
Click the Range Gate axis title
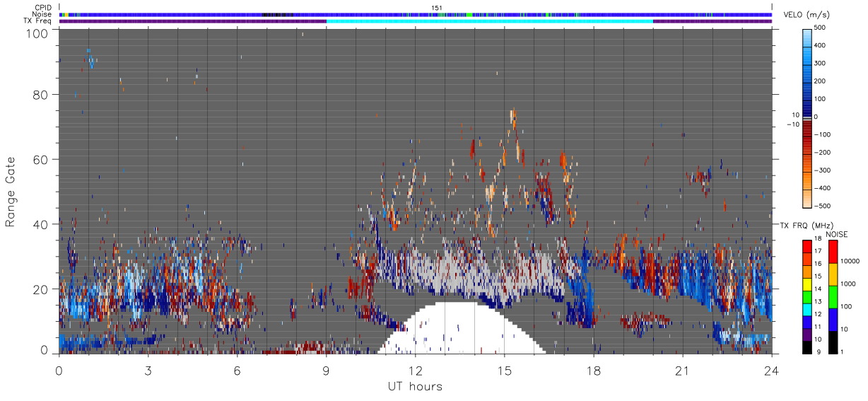point(11,192)
